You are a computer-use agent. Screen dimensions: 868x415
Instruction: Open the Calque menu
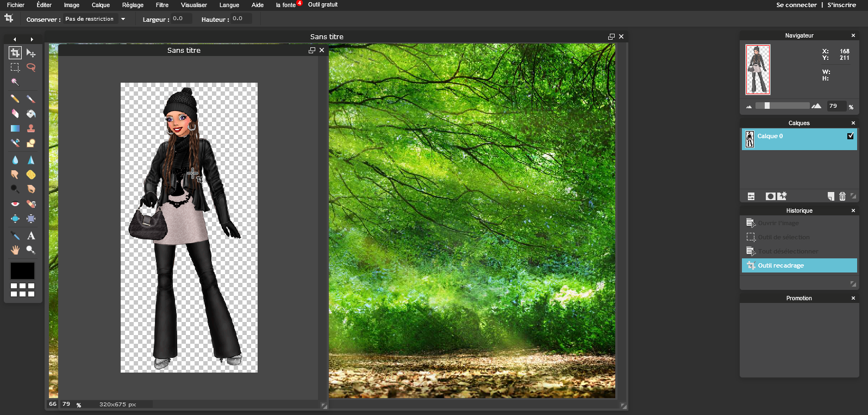pos(101,5)
